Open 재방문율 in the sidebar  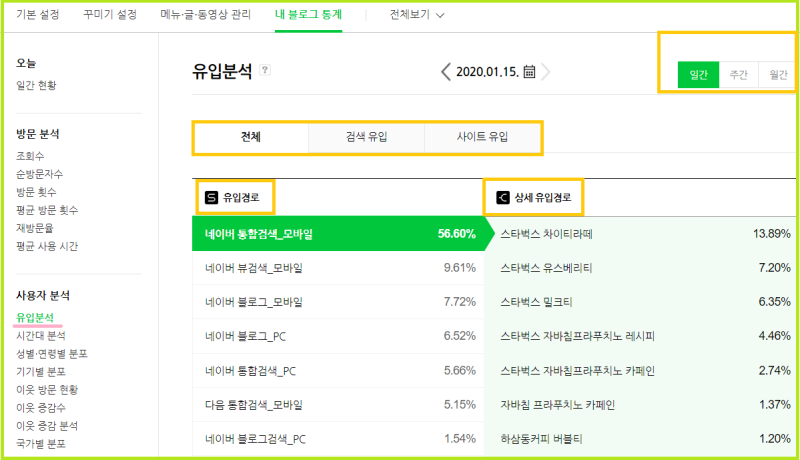[35, 228]
